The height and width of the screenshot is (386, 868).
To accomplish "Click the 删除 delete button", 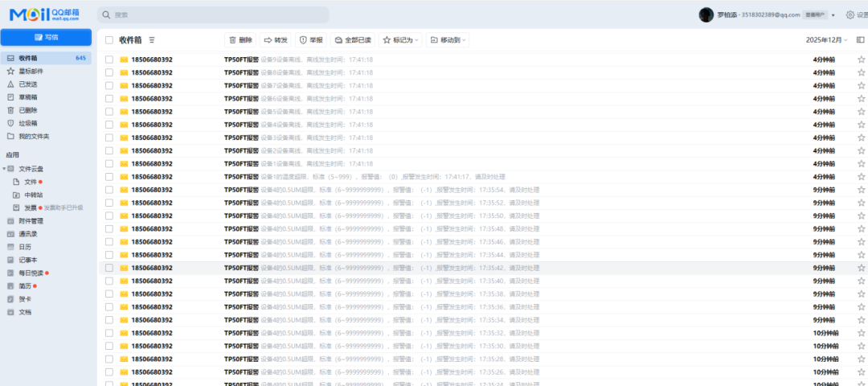I will click(x=241, y=40).
